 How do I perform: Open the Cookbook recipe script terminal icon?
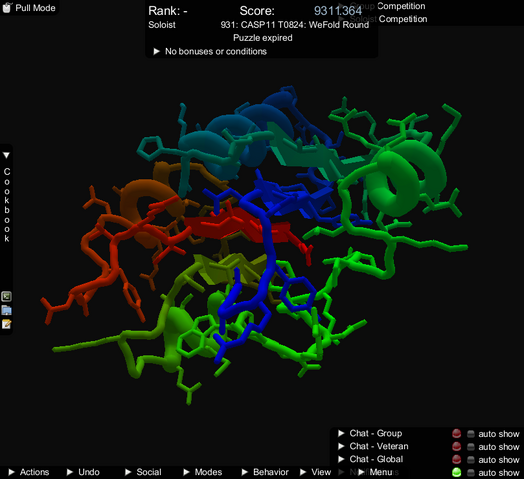(x=7, y=296)
